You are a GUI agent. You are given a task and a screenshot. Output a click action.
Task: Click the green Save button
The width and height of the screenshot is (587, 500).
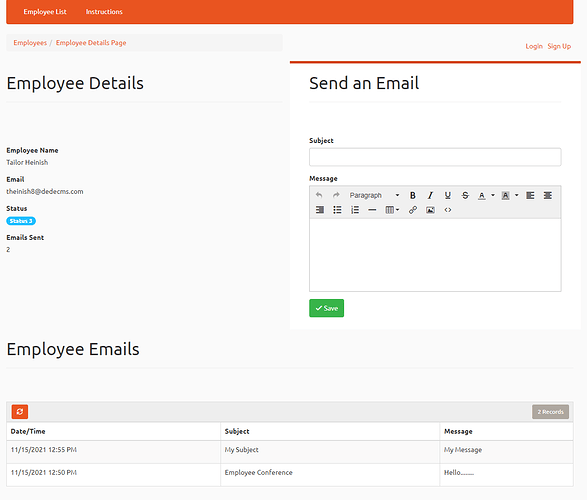[x=326, y=308]
